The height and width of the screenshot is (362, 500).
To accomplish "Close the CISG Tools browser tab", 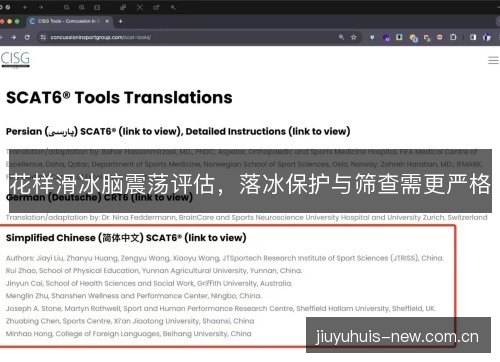I will 107,21.
